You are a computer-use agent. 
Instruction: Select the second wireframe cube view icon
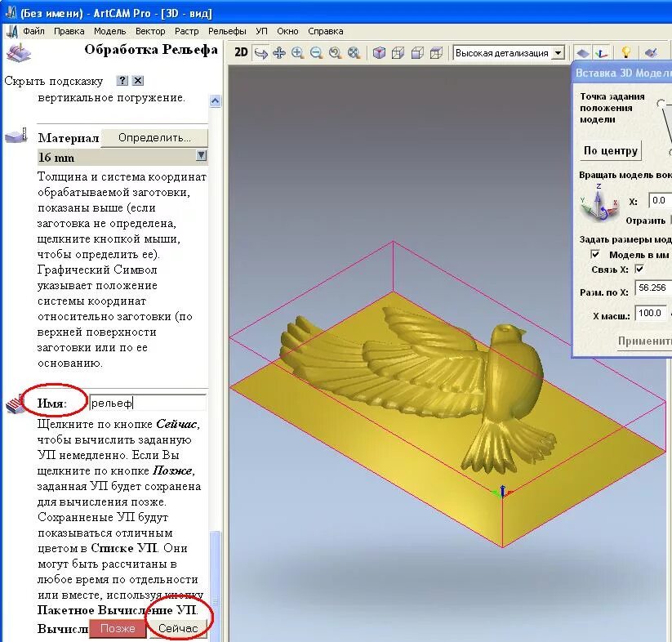pos(398,53)
